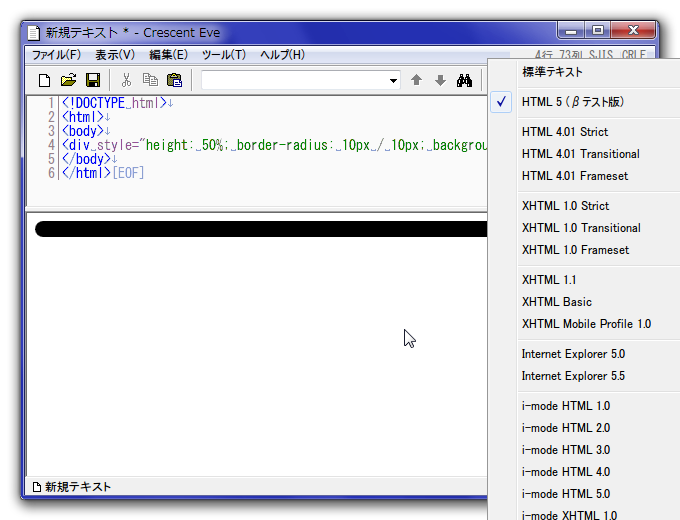Copy selection with the copy icon
This screenshot has width=680, height=520.
[x=150, y=80]
